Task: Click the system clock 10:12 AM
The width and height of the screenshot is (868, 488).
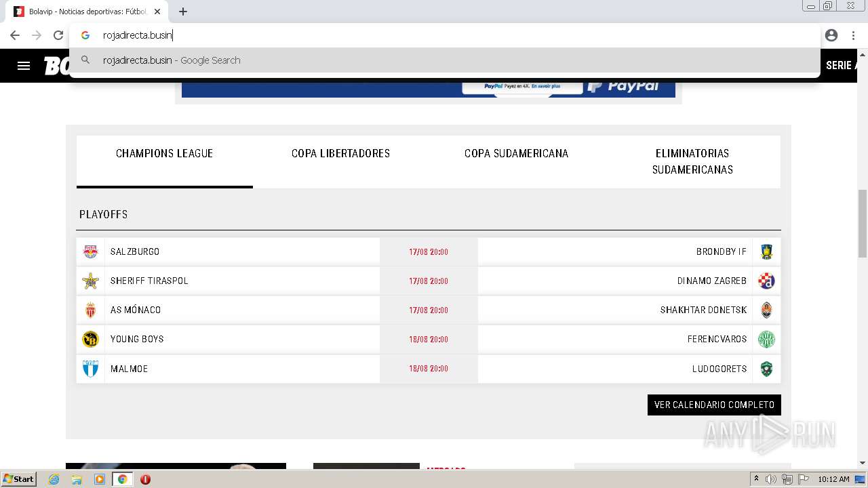Action: tap(833, 479)
